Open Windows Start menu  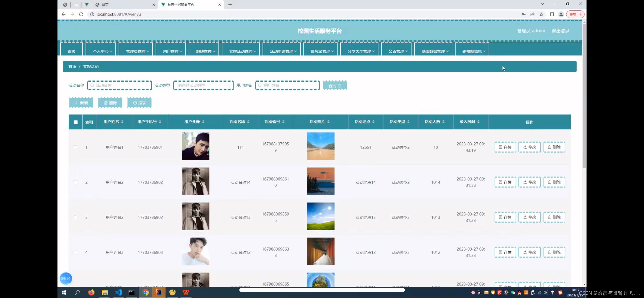point(64,292)
